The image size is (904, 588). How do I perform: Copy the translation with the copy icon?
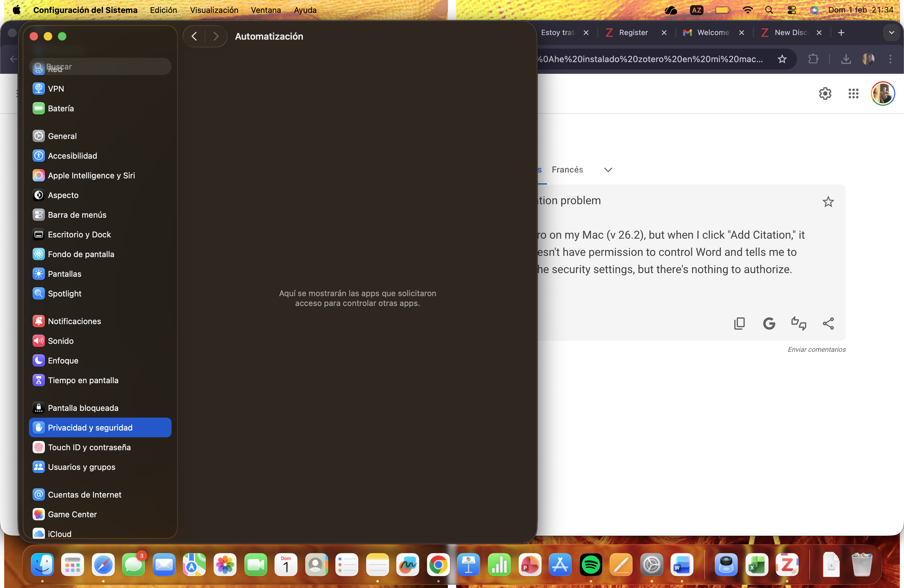click(x=739, y=324)
